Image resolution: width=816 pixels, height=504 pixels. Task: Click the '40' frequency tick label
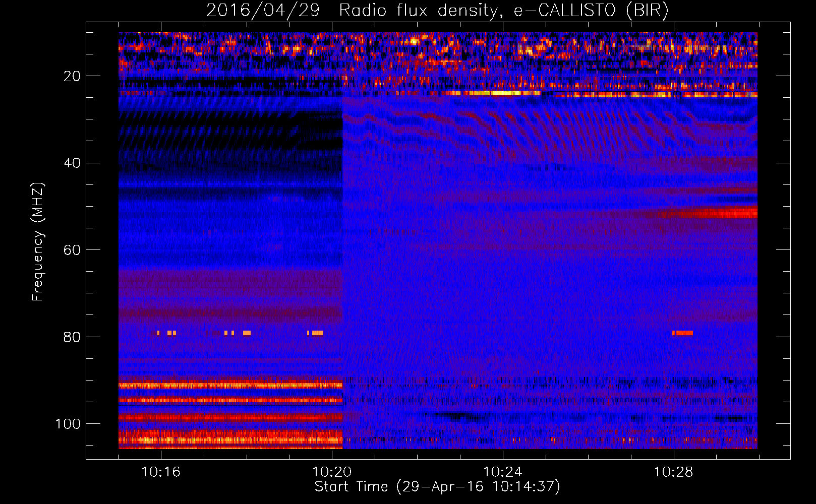pyautogui.click(x=72, y=163)
